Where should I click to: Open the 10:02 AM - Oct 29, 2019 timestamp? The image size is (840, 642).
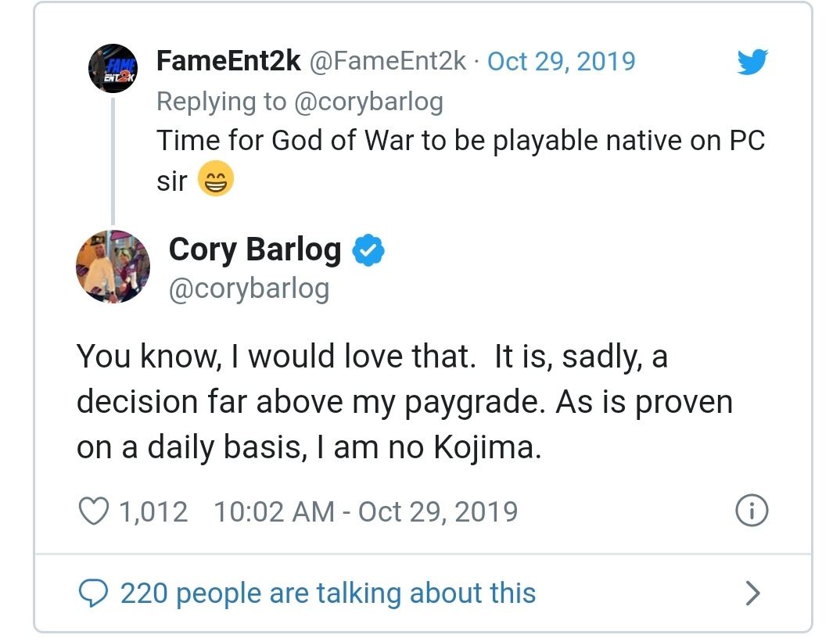click(x=365, y=511)
